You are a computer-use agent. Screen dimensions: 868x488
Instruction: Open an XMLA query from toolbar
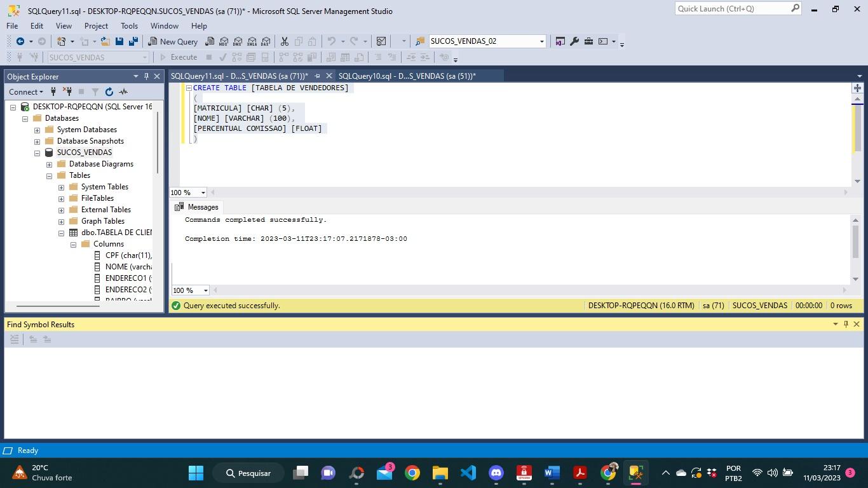[252, 41]
